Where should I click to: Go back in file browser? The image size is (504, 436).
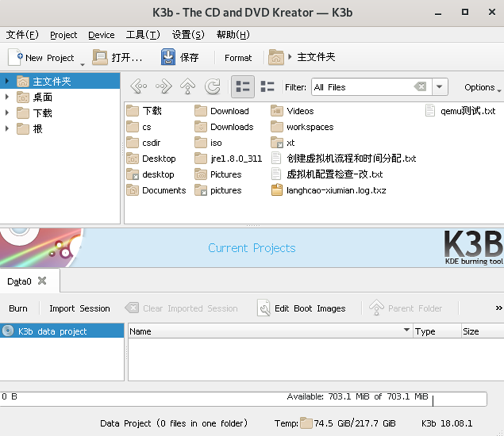pos(139,87)
